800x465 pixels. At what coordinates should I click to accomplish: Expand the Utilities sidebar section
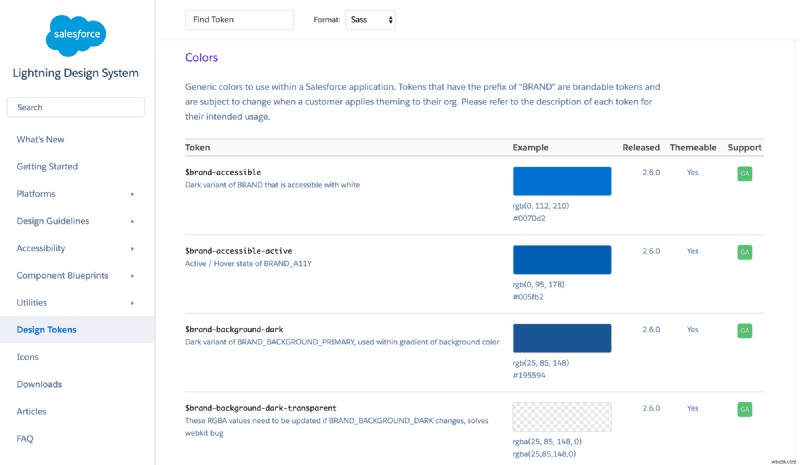[132, 302]
